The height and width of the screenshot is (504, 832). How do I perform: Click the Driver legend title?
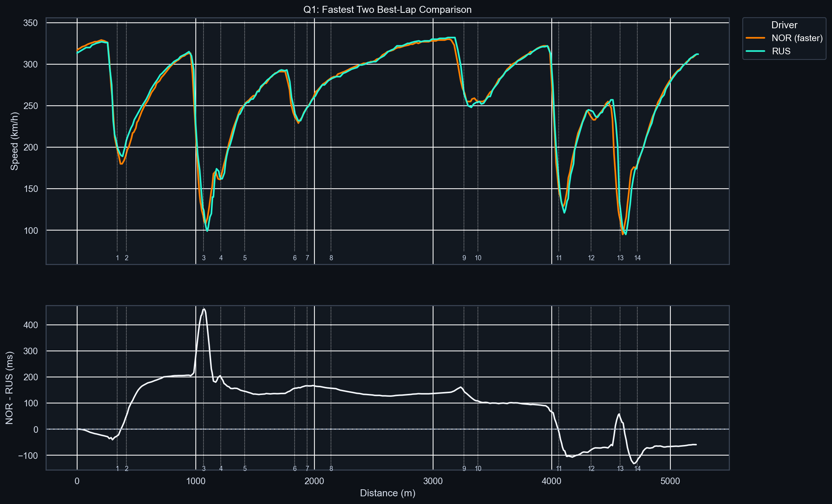tap(784, 25)
